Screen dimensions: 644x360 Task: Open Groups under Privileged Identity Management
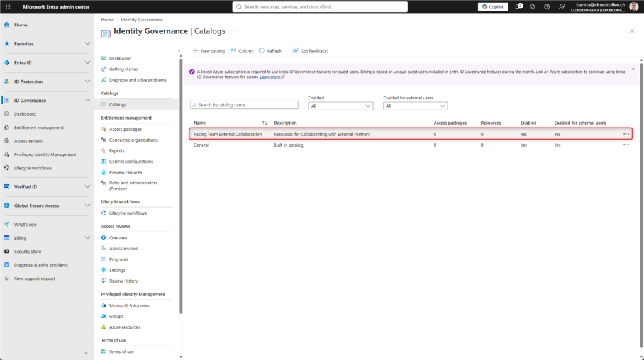click(116, 317)
